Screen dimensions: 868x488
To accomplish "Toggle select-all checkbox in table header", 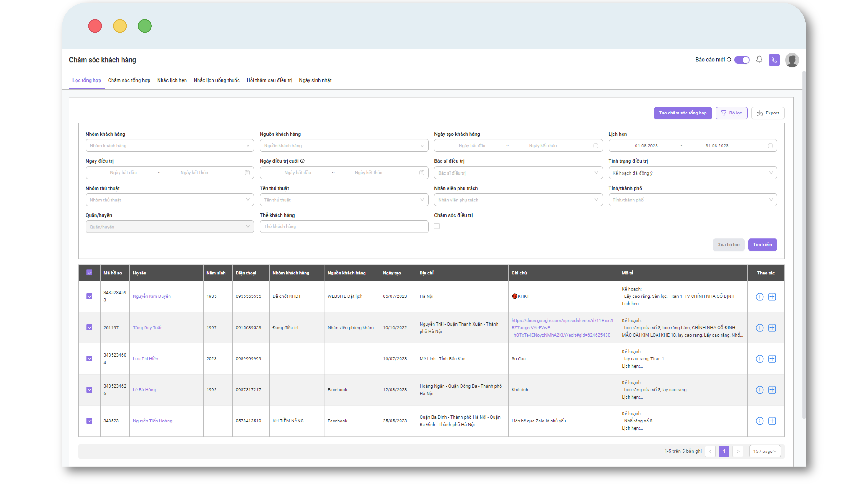I will 89,273.
